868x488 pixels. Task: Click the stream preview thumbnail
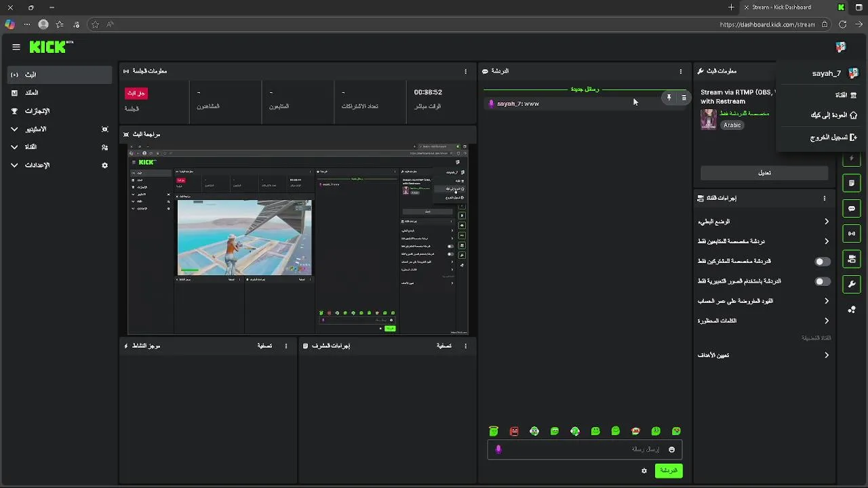point(298,239)
